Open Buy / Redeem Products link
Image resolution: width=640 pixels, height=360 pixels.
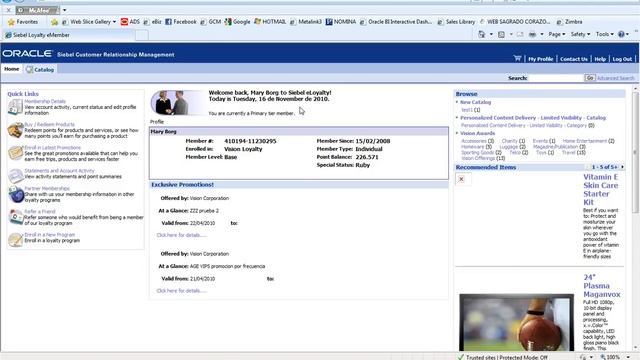[49, 124]
